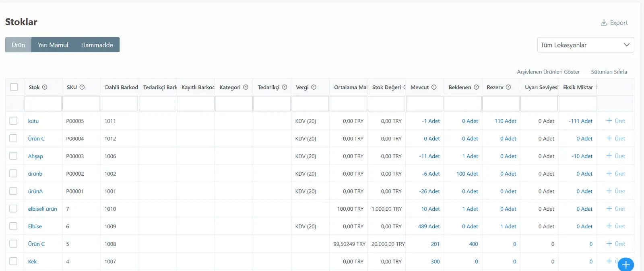Tick the checkbox for ürünb

[13, 173]
